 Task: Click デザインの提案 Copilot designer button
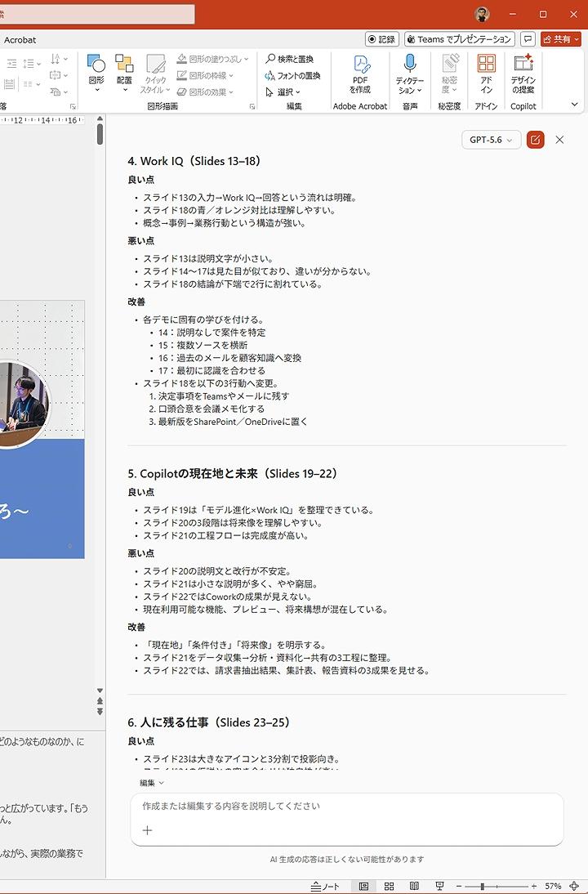coord(523,74)
